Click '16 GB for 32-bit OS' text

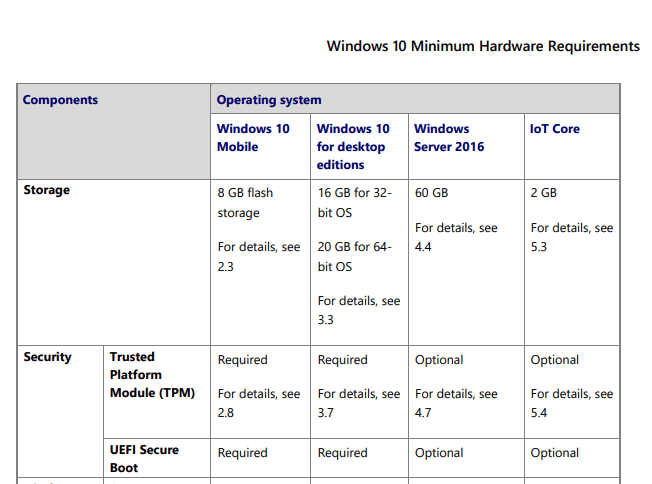tap(355, 202)
